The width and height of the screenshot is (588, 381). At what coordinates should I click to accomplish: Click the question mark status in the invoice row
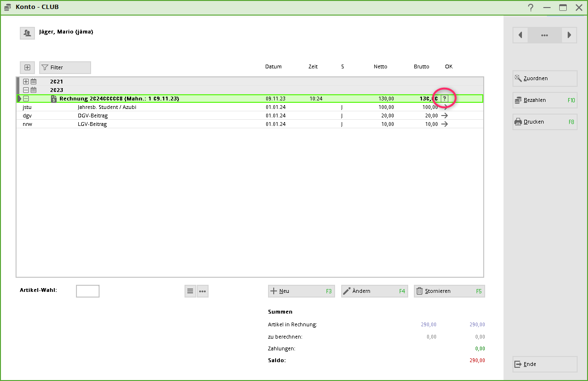click(444, 99)
